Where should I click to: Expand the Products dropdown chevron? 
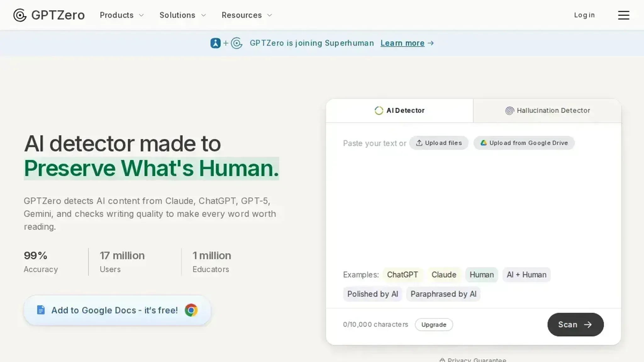pos(142,15)
